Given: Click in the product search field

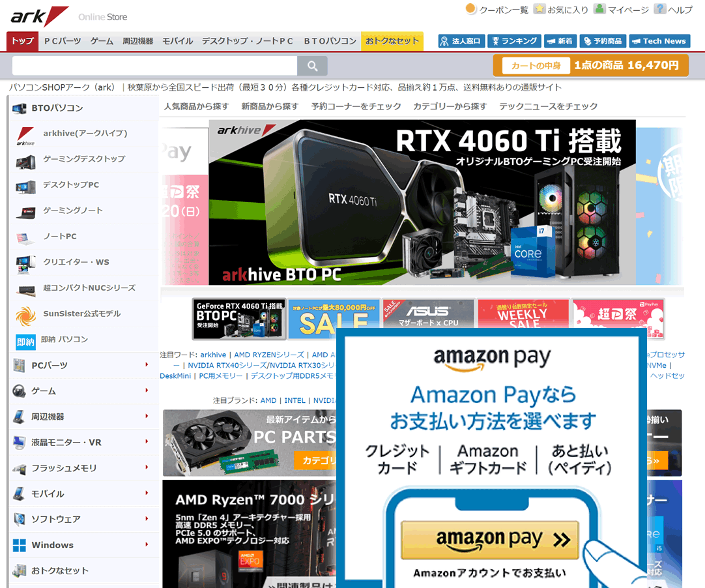Looking at the screenshot, I should [x=154, y=66].
